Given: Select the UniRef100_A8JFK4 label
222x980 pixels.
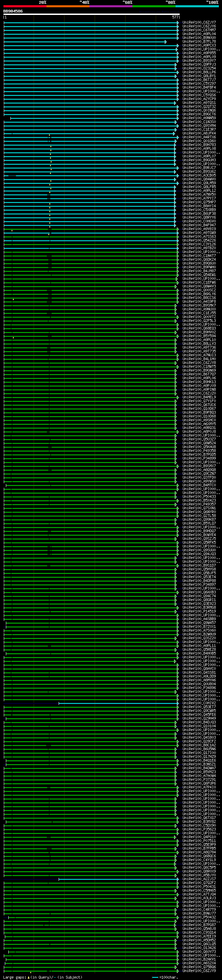Looking at the screenshot, I should click(x=199, y=133).
